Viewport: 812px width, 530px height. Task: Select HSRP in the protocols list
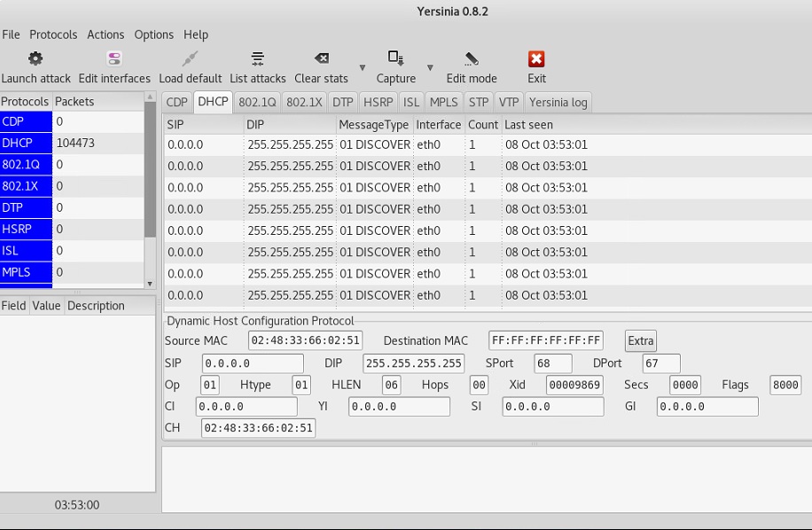[x=18, y=229]
